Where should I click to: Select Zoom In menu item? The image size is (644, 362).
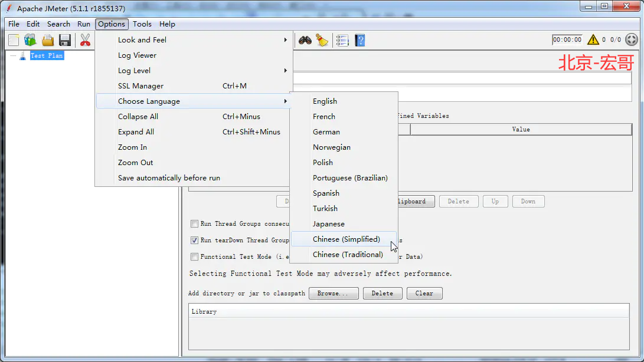[x=194, y=147]
